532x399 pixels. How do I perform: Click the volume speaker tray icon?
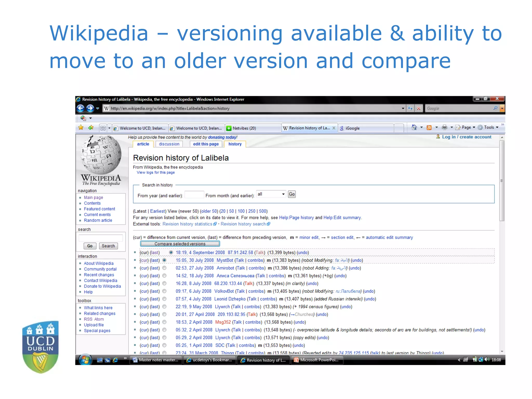[x=487, y=360]
